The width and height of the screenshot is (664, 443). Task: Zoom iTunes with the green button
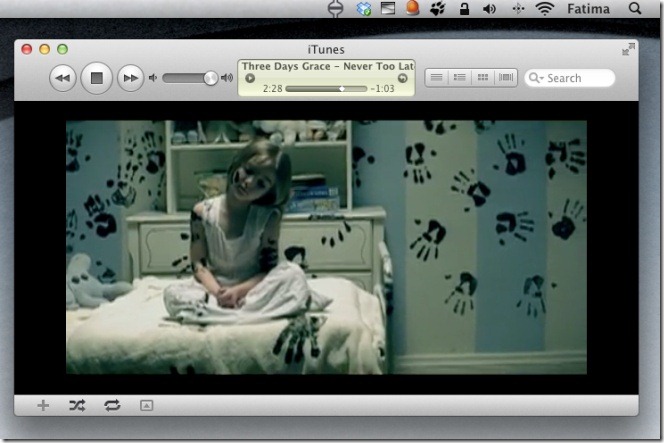[x=62, y=49]
